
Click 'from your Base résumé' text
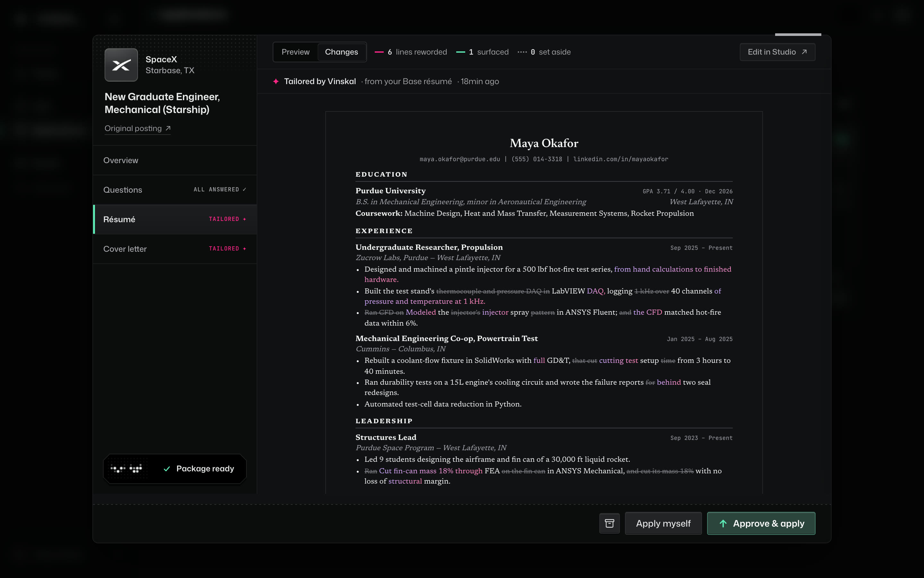point(408,82)
